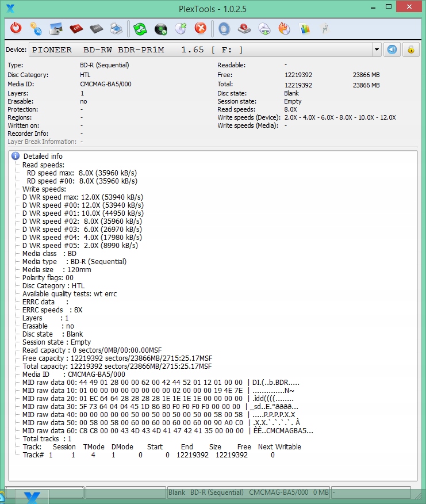
Task: Click the D WR speed max entry
Action: (x=83, y=197)
